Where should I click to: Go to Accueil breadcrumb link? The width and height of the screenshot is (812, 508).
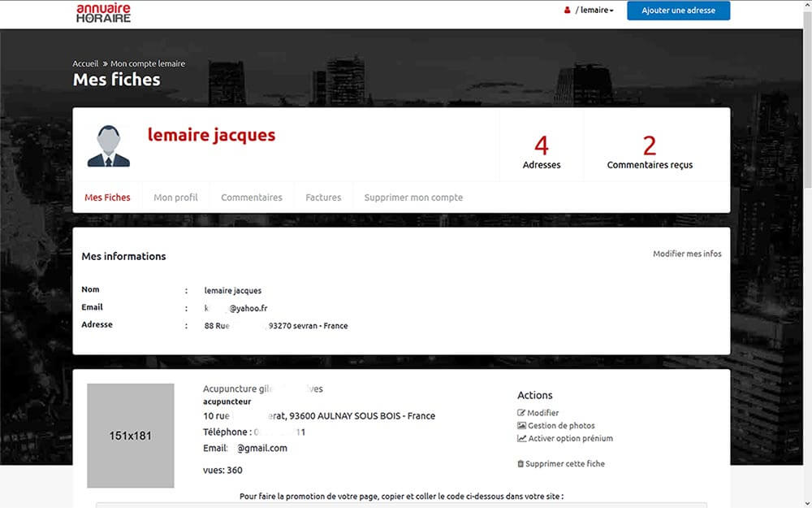pyautogui.click(x=85, y=63)
